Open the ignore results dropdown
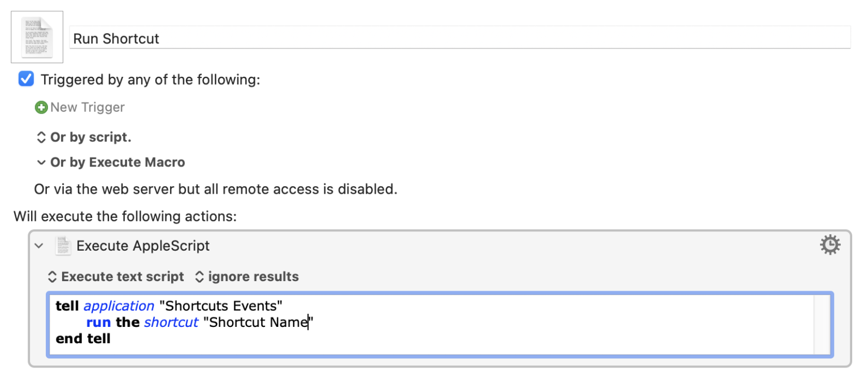Screen dimensions: 868x389 coord(247,277)
